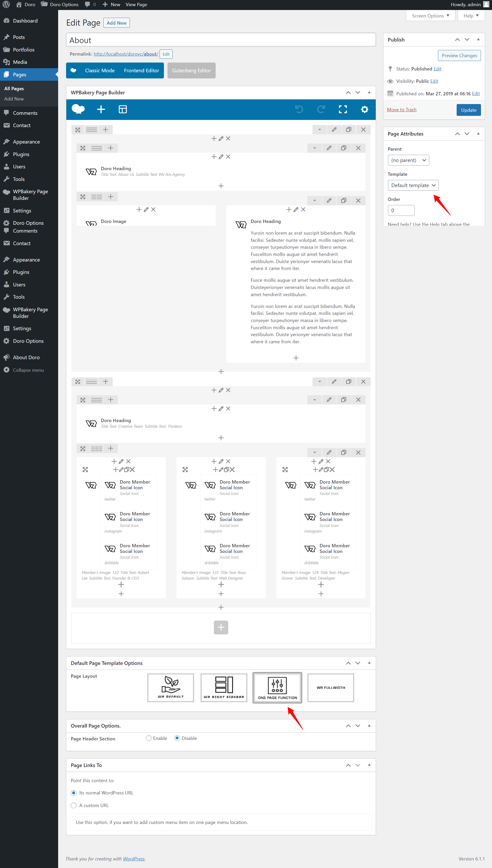
Task: Delete the first row with the X icon
Action: [x=363, y=129]
